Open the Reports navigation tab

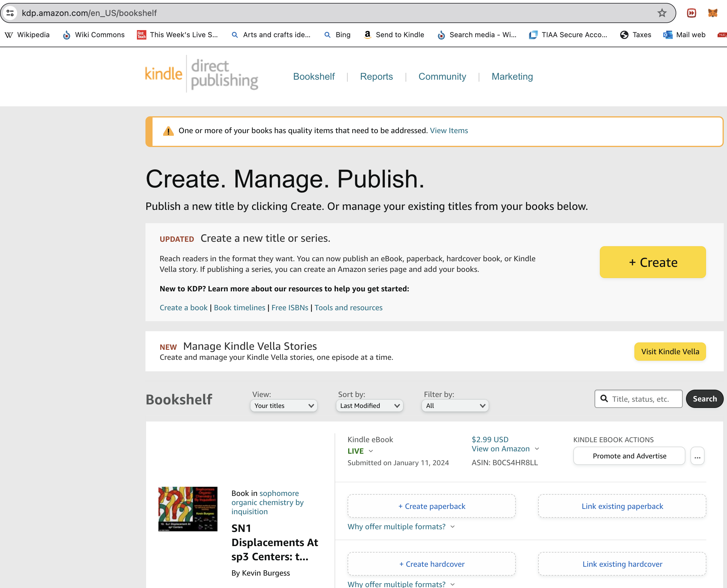click(x=376, y=76)
